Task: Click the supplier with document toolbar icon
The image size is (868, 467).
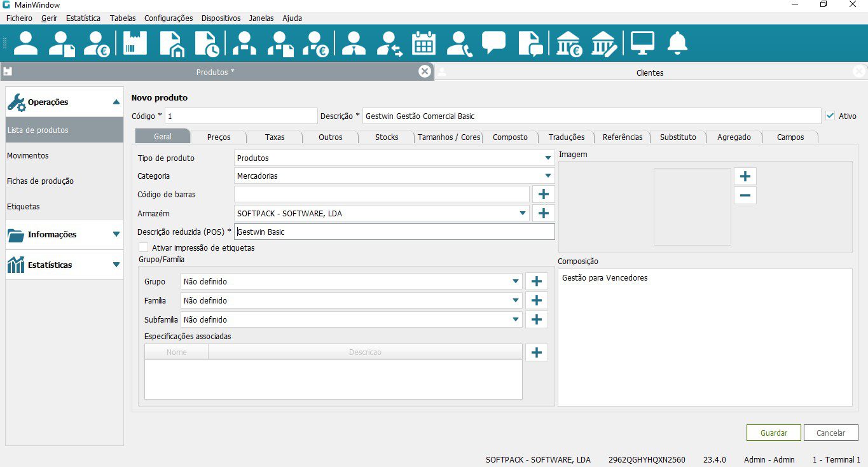Action: [280, 43]
